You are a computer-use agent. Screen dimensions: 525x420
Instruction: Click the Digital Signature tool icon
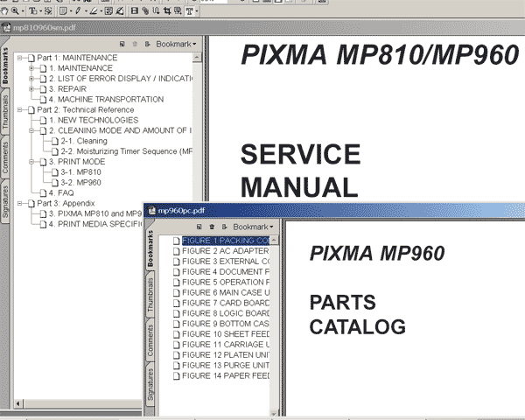click(x=120, y=11)
